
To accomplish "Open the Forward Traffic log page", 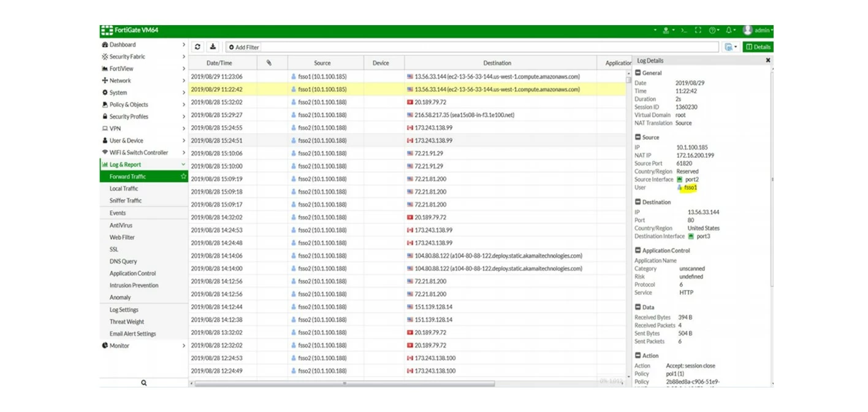I will click(143, 177).
